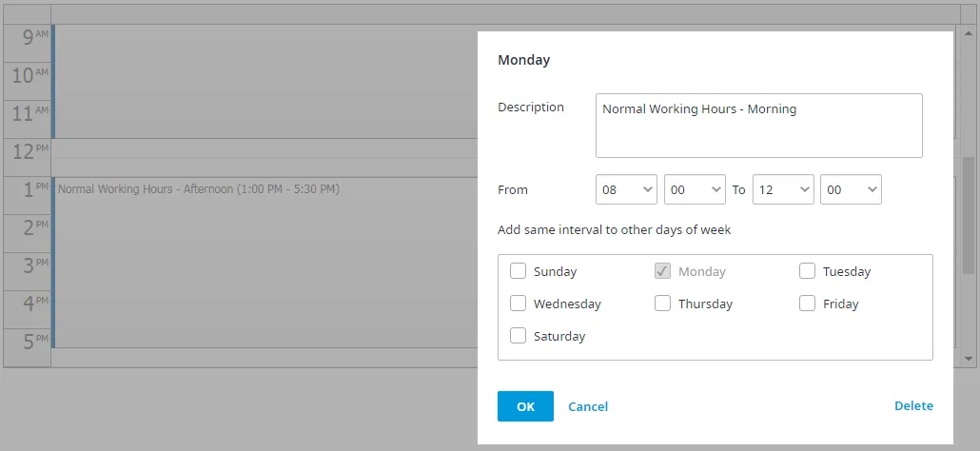Open the To hour dropdown showing 12
The image size is (980, 451).
[783, 189]
